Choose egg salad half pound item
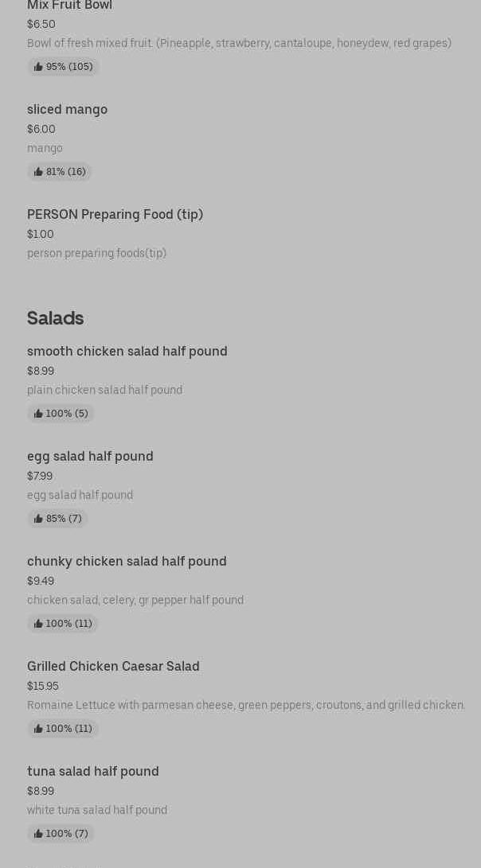Image resolution: width=481 pixels, height=868 pixels. click(x=90, y=457)
